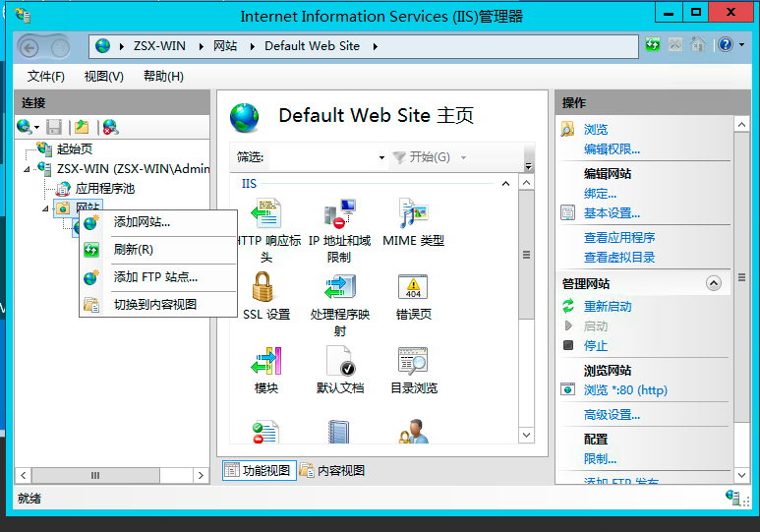
Task: Select 起始页 in connections tree
Action: click(75, 148)
